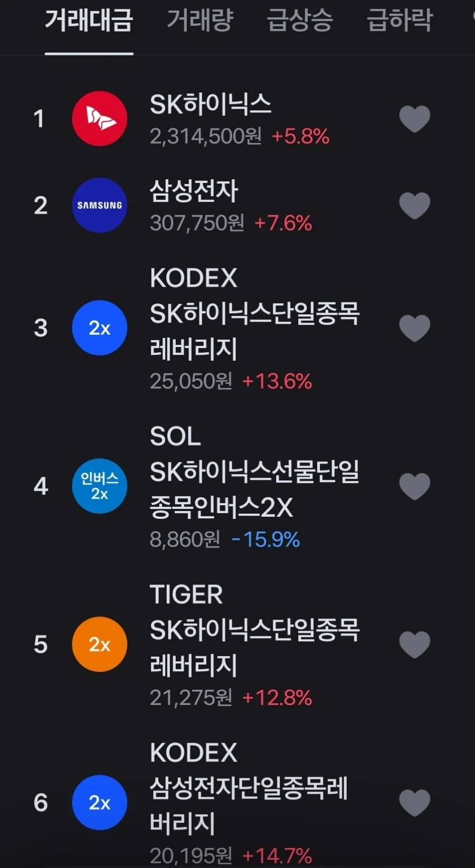475x868 pixels.
Task: Favorite KODEX 삼성전자단일종목레버리지 via heart
Action: (x=415, y=802)
